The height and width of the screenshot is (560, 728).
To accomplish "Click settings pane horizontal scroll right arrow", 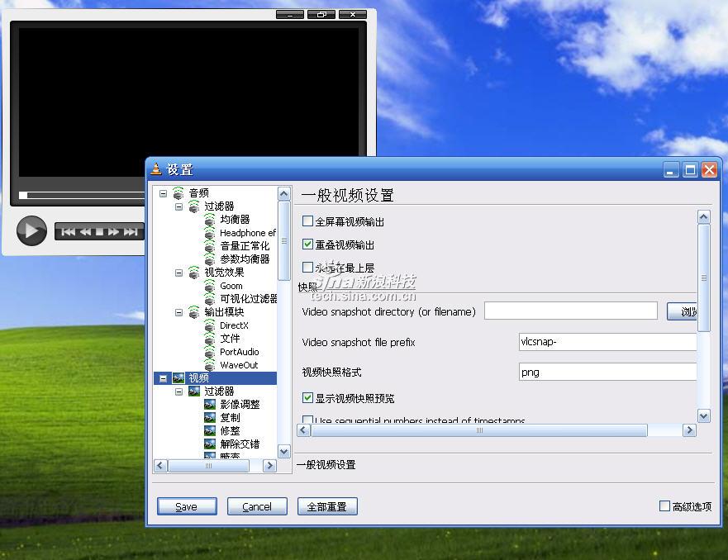I will (x=689, y=430).
